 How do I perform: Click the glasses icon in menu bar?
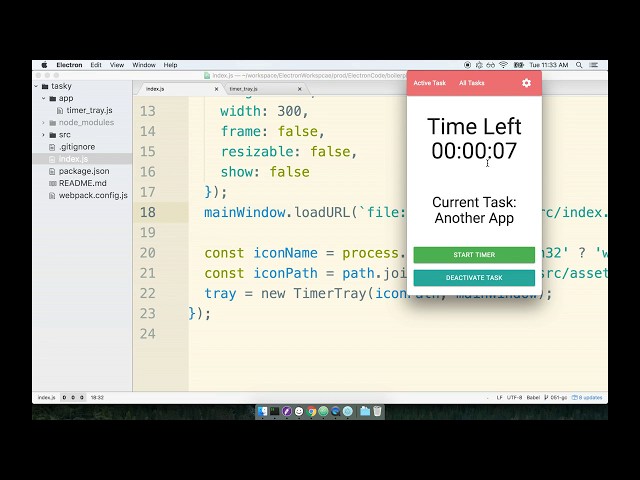coord(491,65)
